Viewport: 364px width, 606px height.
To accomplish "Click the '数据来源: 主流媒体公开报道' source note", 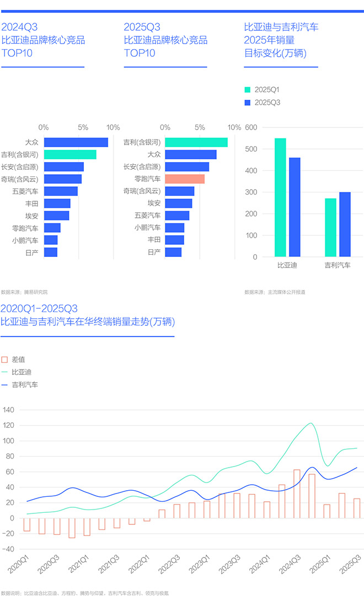I will point(275,292).
